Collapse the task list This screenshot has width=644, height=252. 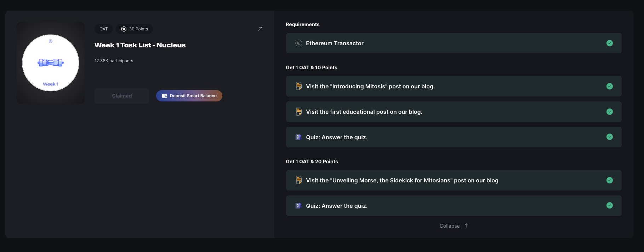[450, 226]
